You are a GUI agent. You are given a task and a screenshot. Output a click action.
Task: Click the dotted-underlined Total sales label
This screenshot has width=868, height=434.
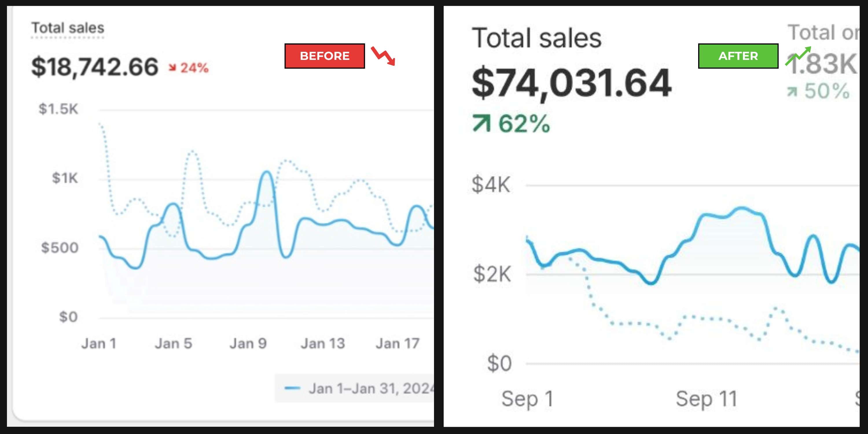[x=68, y=28]
